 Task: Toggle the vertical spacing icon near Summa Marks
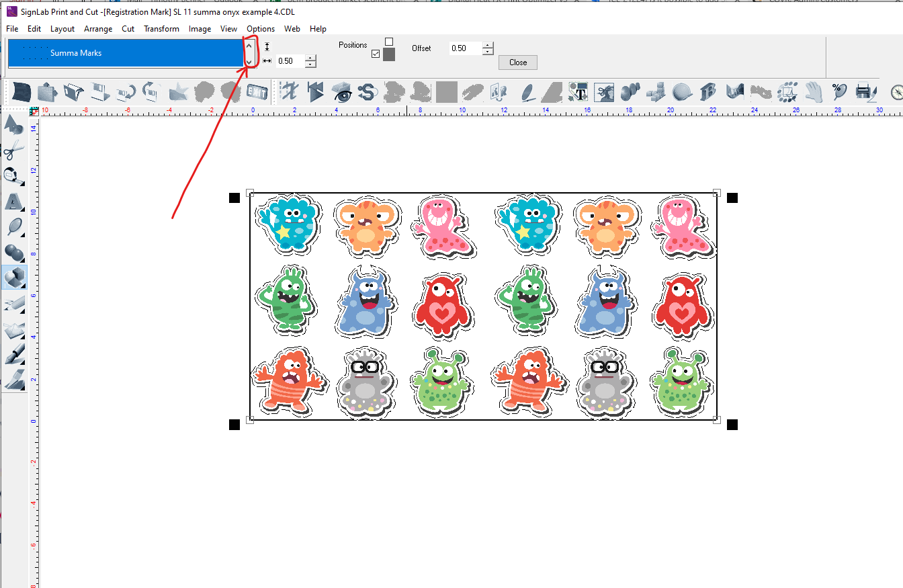(267, 46)
